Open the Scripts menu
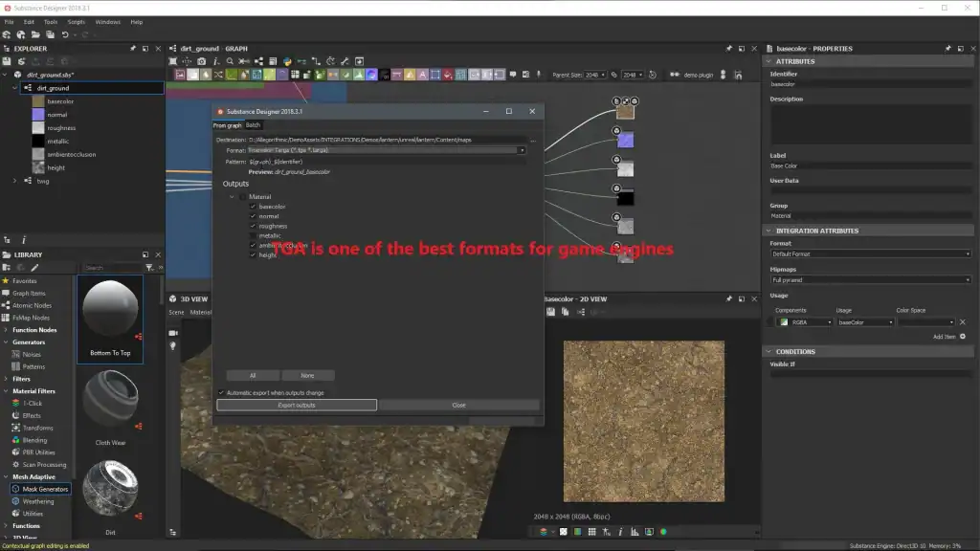The image size is (980, 551). (77, 22)
